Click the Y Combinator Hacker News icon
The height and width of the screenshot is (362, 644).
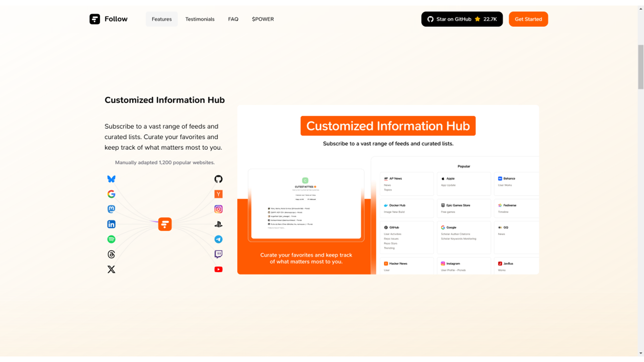218,194
